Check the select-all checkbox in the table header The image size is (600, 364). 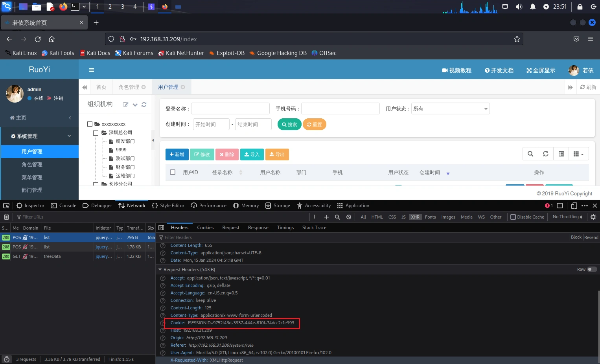tap(173, 172)
